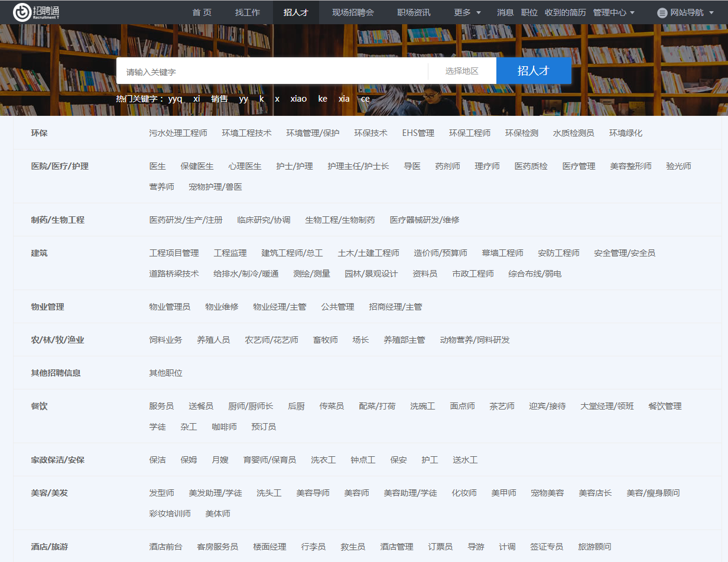
Task: Click the 招聘通 site logo
Action: (37, 12)
